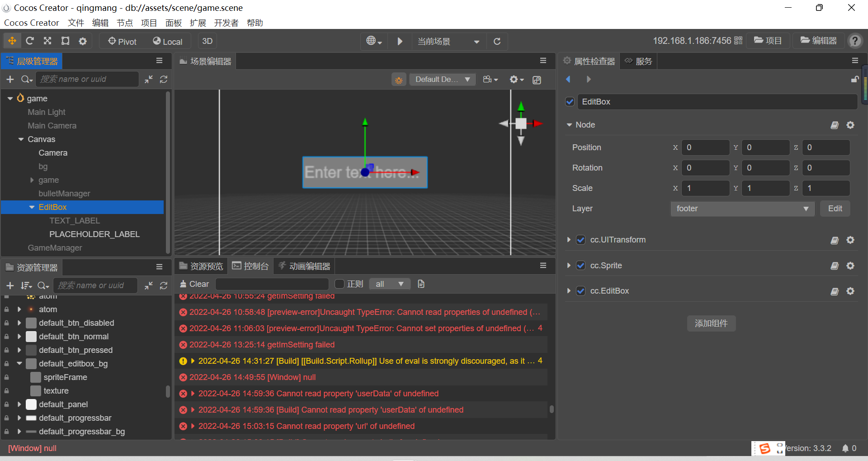Show the preview QR code
The width and height of the screenshot is (868, 461).
(x=738, y=41)
